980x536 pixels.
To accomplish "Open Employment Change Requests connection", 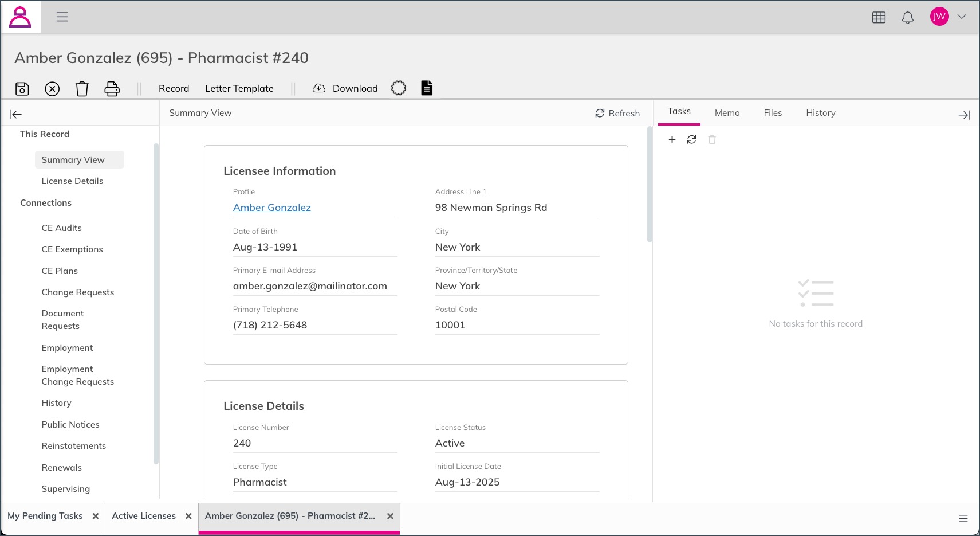I will click(x=77, y=375).
